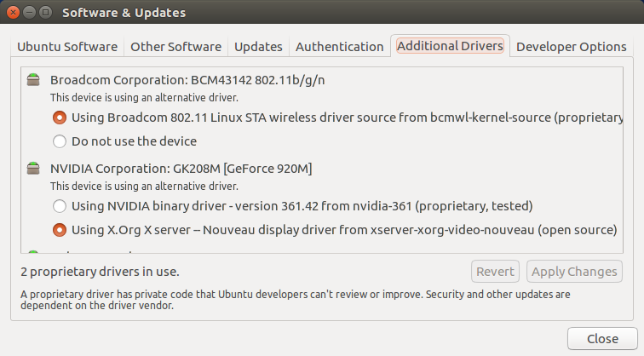Switch to Other Software tab
The height and width of the screenshot is (356, 644).
175,46
